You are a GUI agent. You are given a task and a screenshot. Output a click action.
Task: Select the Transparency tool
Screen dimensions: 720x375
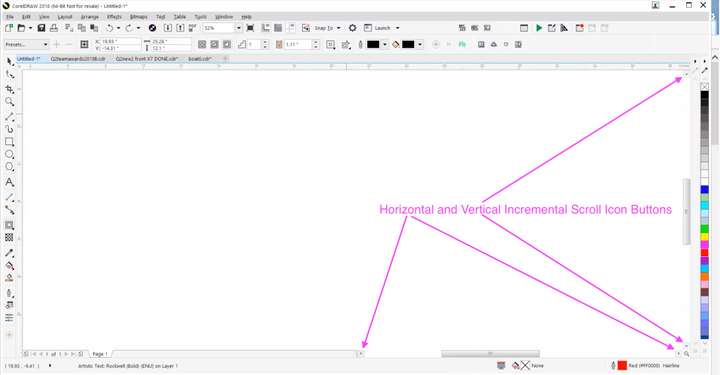[x=10, y=237]
